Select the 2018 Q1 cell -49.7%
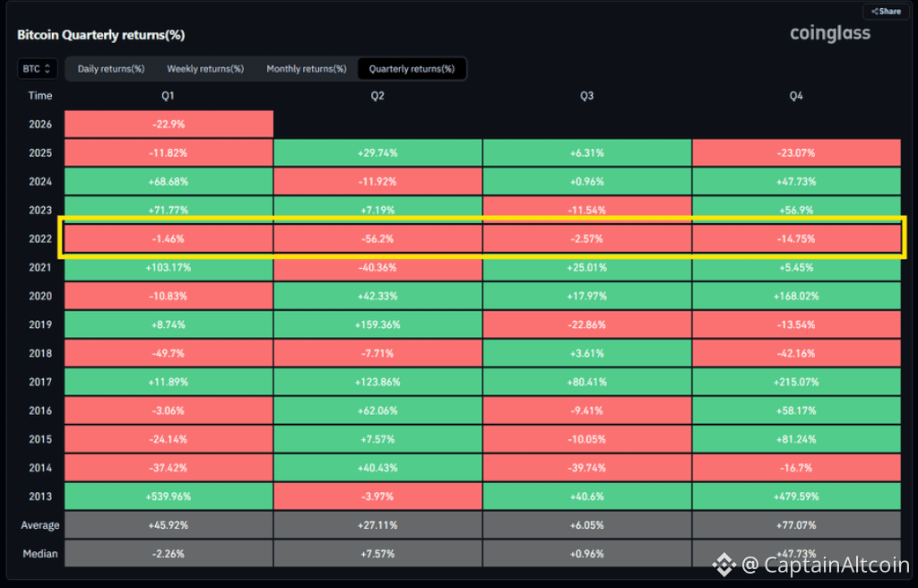This screenshot has width=918, height=588. click(169, 353)
